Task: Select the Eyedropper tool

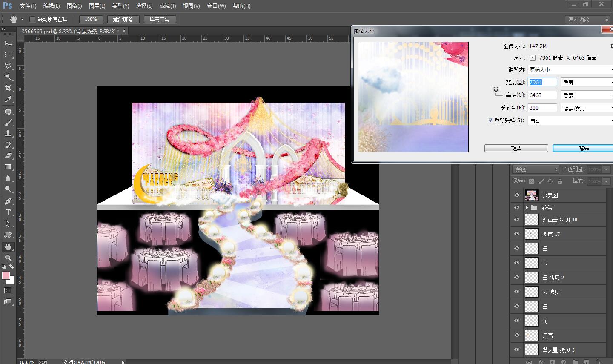Action: tap(8, 99)
